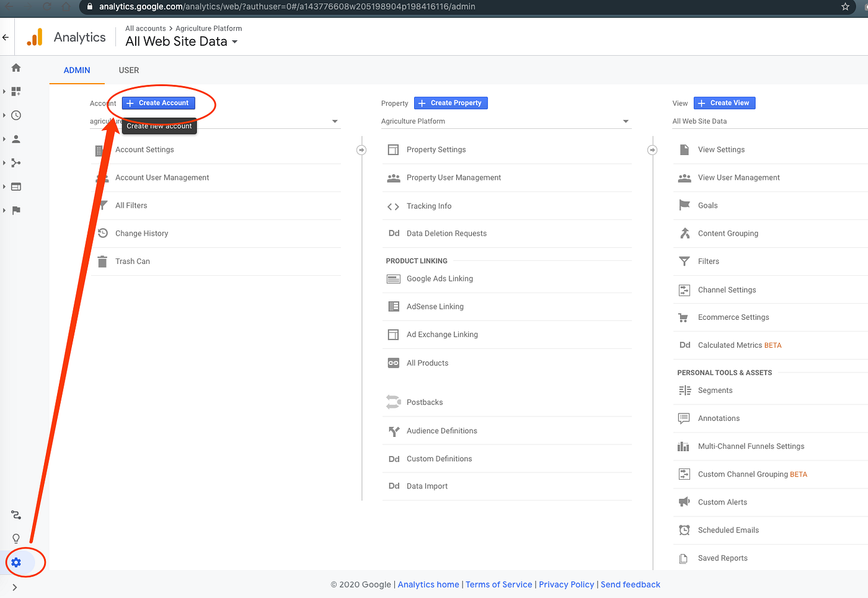Image resolution: width=868 pixels, height=598 pixels.
Task: Click the Behavior icon in sidebar
Action: [x=16, y=187]
